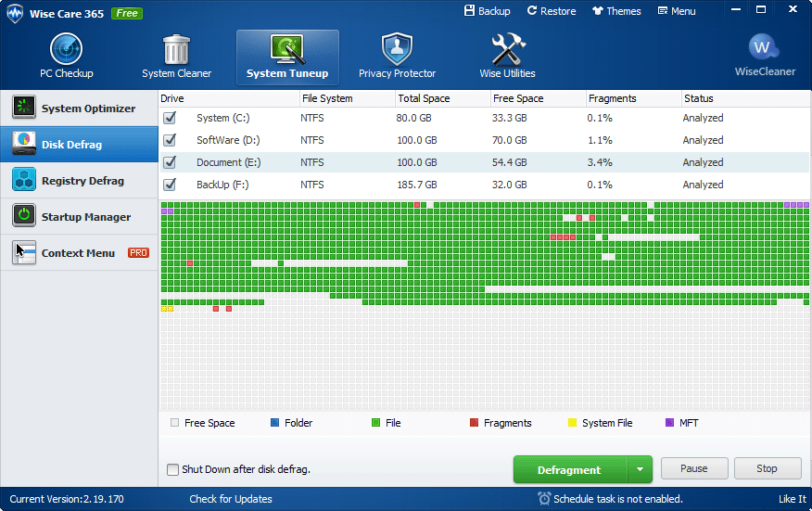
Task: Click the WiseCleaner account avatar
Action: 765,47
